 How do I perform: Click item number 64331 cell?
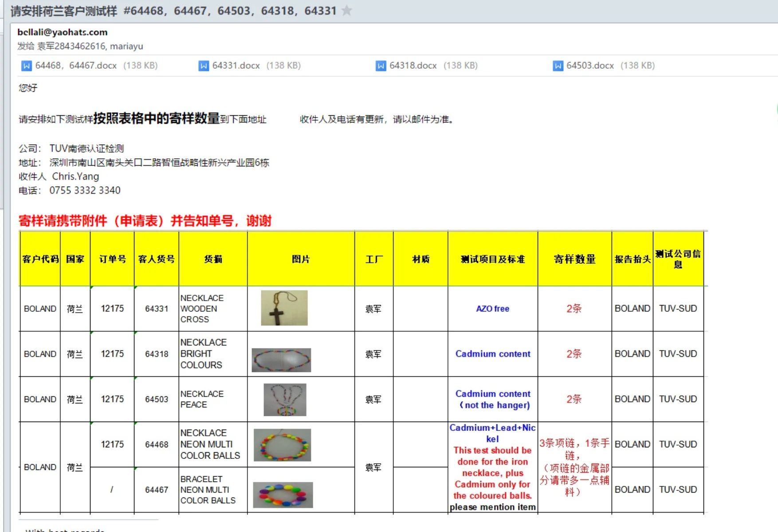click(157, 309)
